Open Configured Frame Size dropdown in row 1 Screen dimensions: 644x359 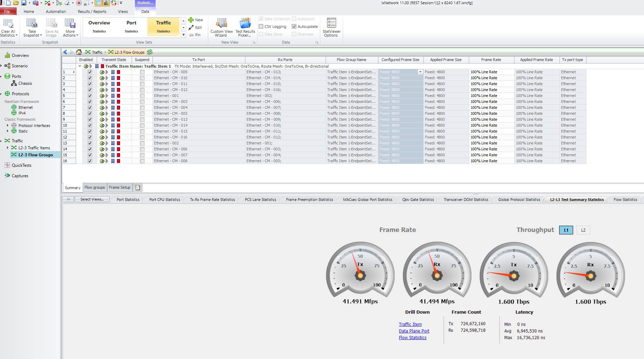[420, 72]
